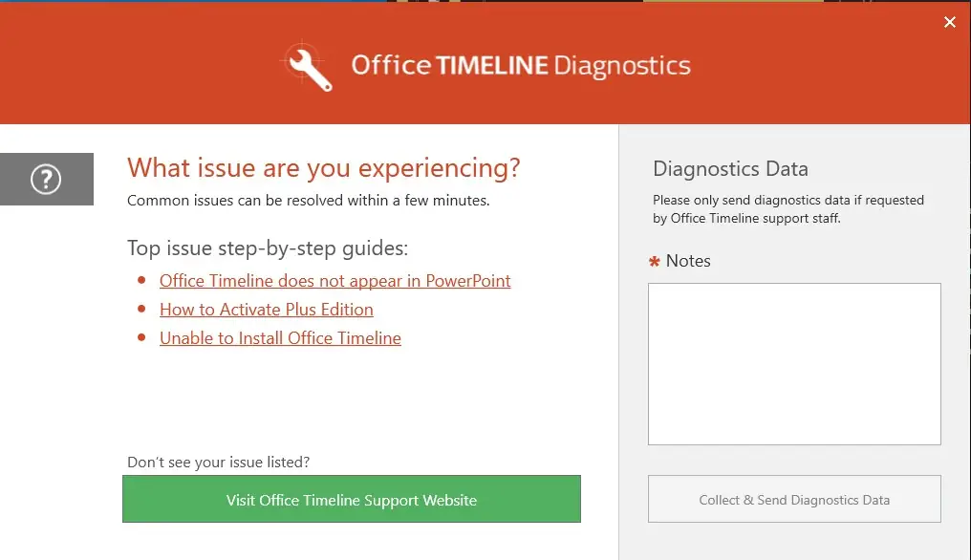Focus the Notes text box

pos(794,363)
